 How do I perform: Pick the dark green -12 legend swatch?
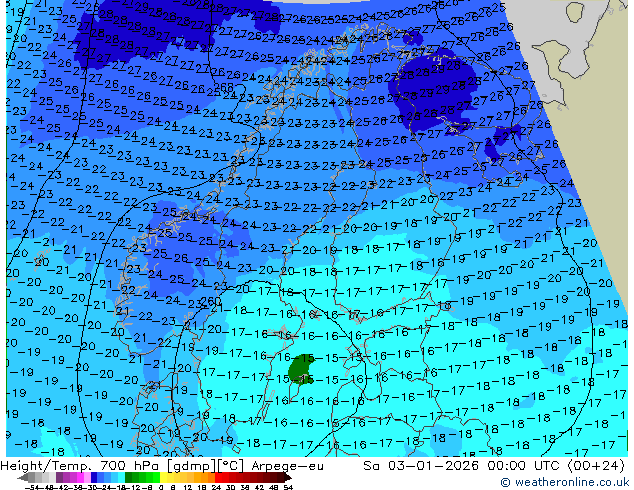click(x=129, y=477)
